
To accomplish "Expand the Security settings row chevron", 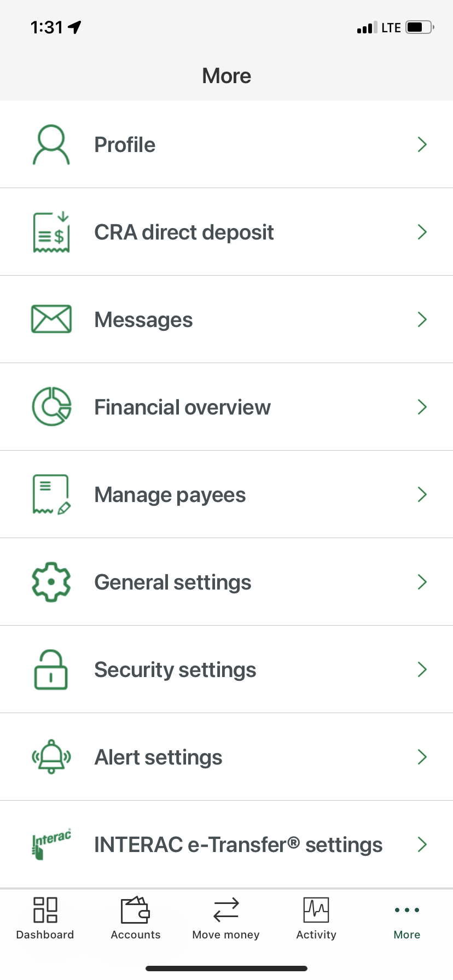I will (422, 669).
